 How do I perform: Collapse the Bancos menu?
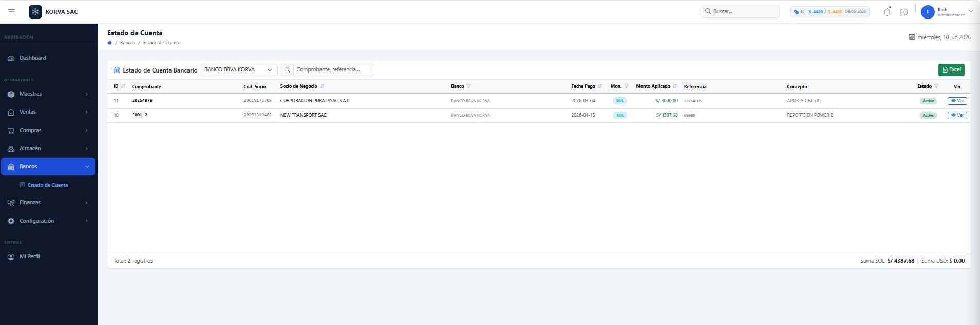(x=48, y=167)
